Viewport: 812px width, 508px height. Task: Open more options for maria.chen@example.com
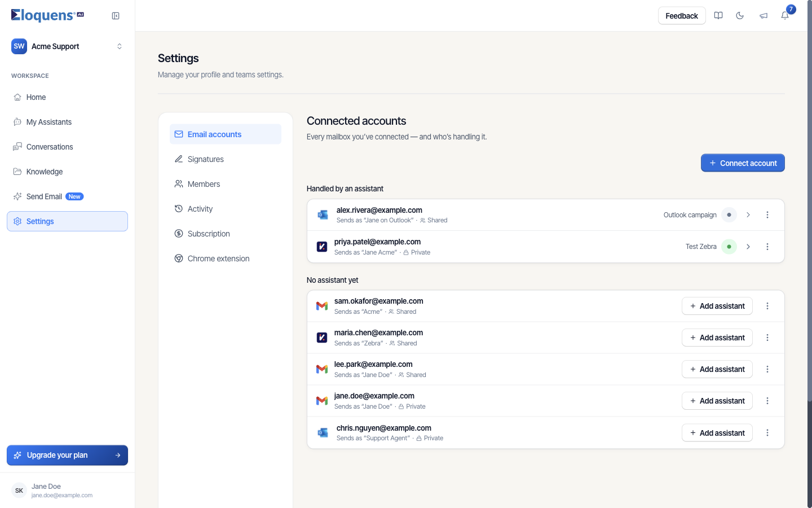pos(767,338)
